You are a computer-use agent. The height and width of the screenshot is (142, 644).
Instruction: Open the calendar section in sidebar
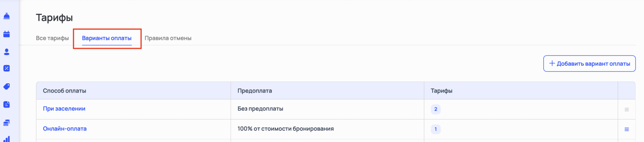click(6, 34)
